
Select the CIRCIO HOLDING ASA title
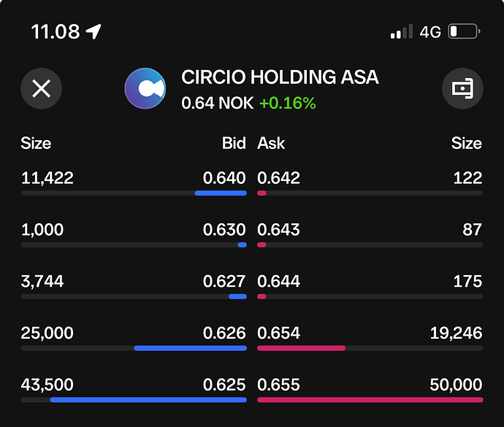(280, 77)
